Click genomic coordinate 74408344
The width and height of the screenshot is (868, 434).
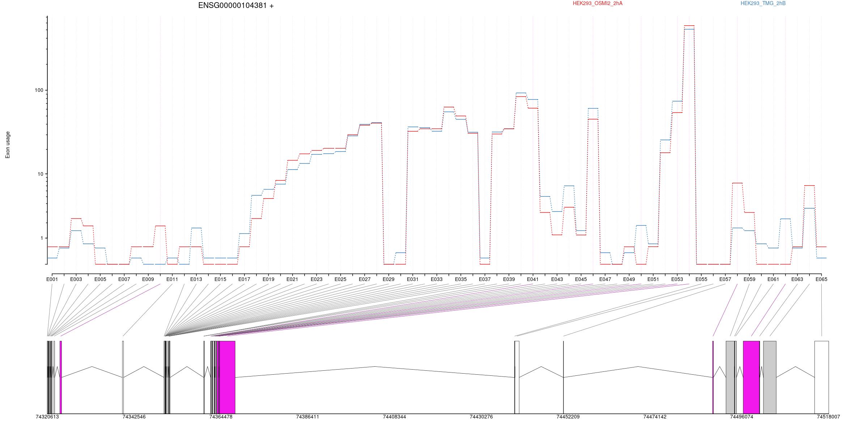coord(395,417)
